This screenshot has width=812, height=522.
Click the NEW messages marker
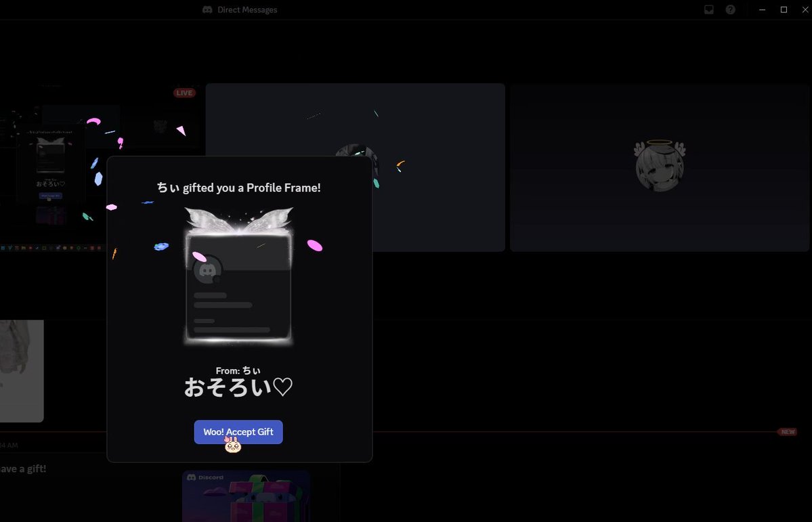(x=788, y=432)
